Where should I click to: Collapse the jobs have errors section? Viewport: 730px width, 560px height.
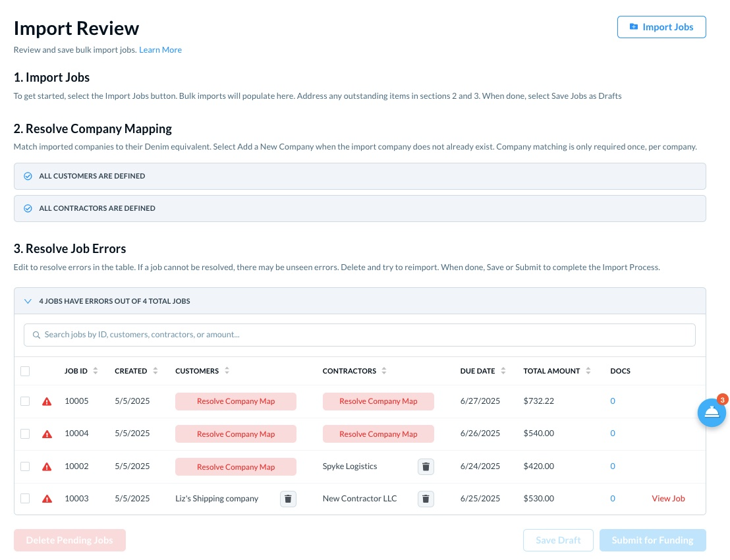pyautogui.click(x=28, y=301)
